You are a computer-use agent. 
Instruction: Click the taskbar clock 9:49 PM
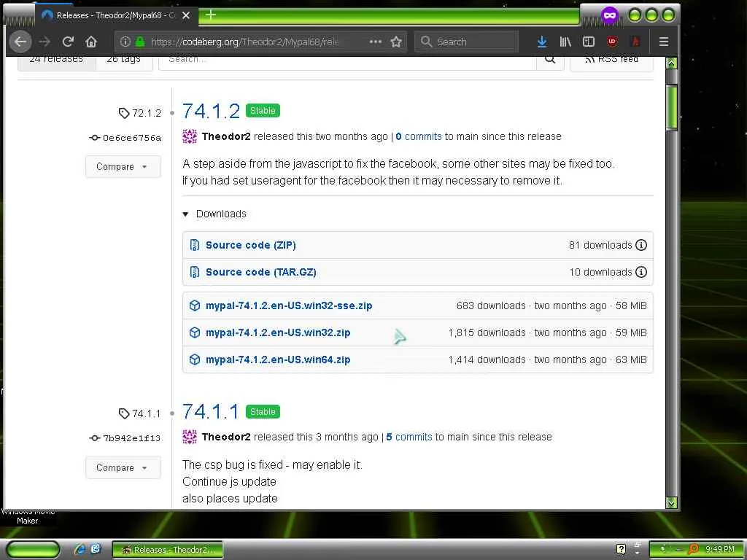pos(720,549)
